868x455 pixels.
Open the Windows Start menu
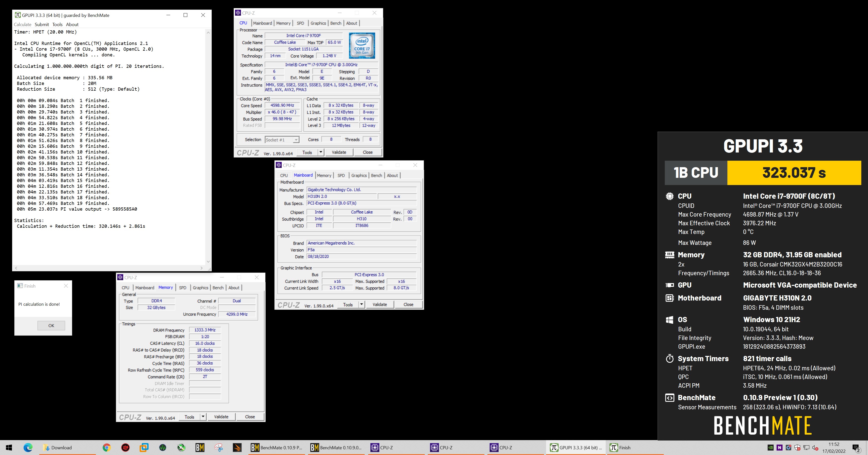9,448
